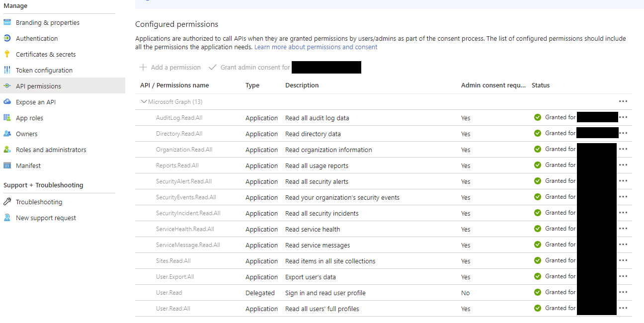
Task: Click the Authentication icon in sidebar
Action: 7,38
